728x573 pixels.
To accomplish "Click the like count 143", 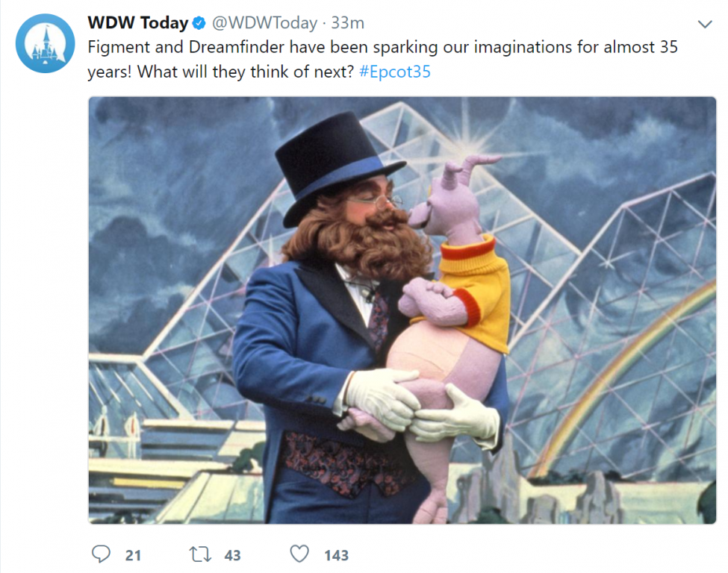I will click(336, 555).
